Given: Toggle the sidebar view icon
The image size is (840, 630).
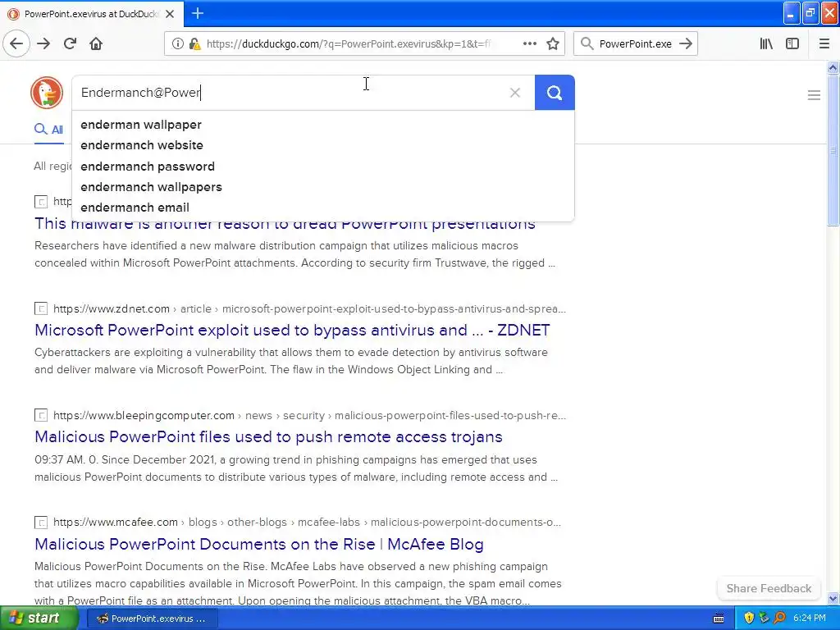Looking at the screenshot, I should [792, 43].
